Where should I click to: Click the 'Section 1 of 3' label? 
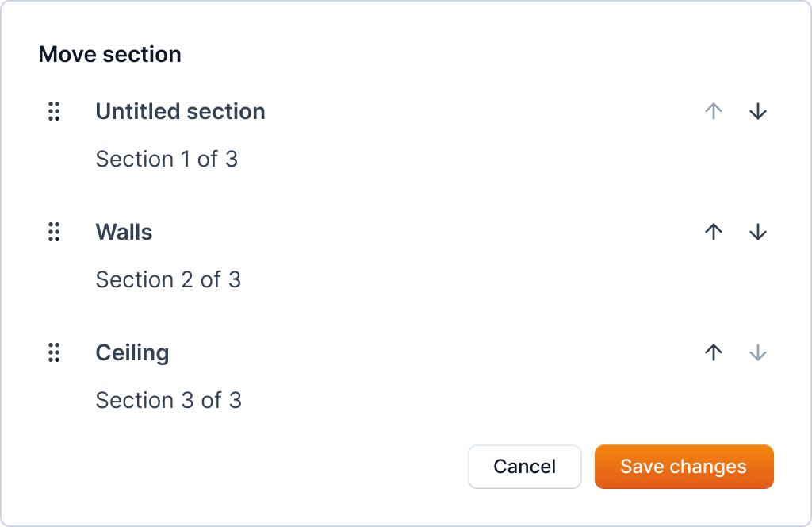(x=167, y=160)
